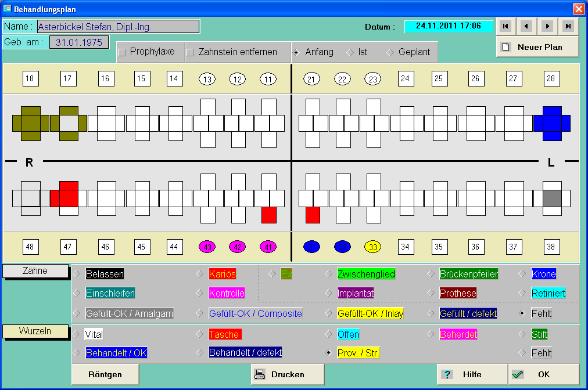Viewport: 588px width, 390px height.
Task: Toggle the Zahnstein entfernen checkbox
Action: pyautogui.click(x=190, y=52)
